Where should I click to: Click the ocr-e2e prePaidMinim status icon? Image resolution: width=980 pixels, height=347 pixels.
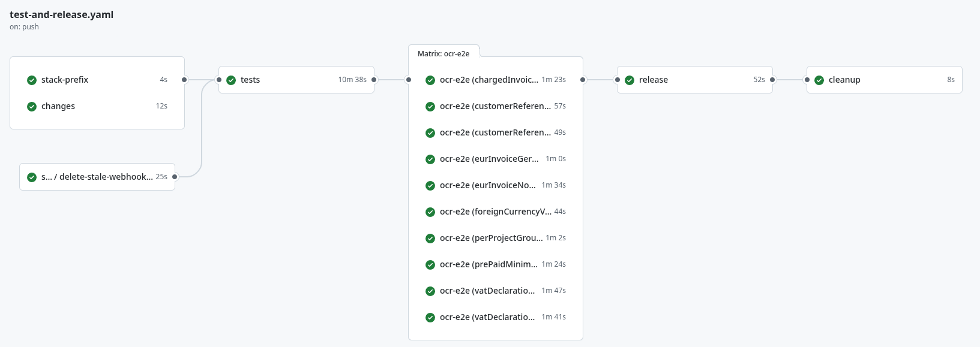430,265
